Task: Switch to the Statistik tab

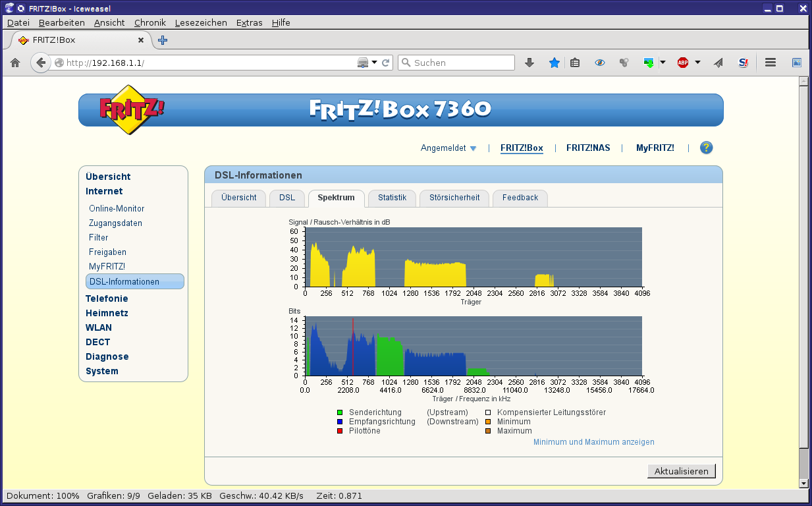Action: coord(392,198)
